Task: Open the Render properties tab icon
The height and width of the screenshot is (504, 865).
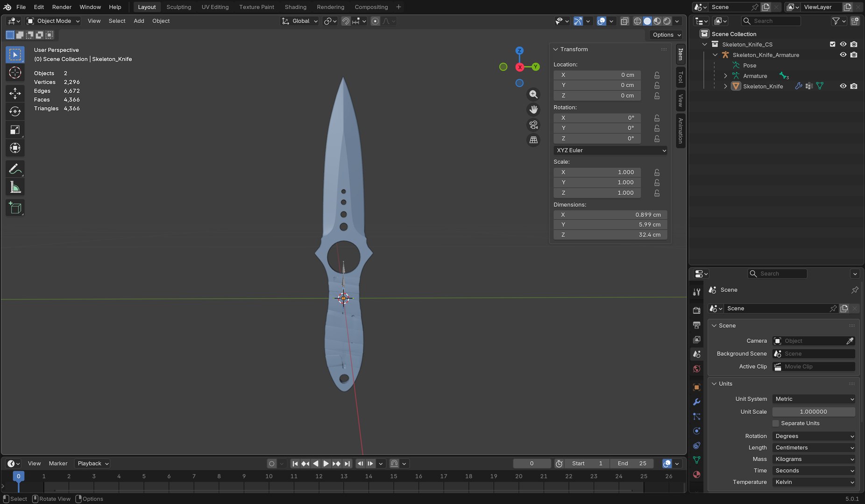Action: (x=696, y=310)
